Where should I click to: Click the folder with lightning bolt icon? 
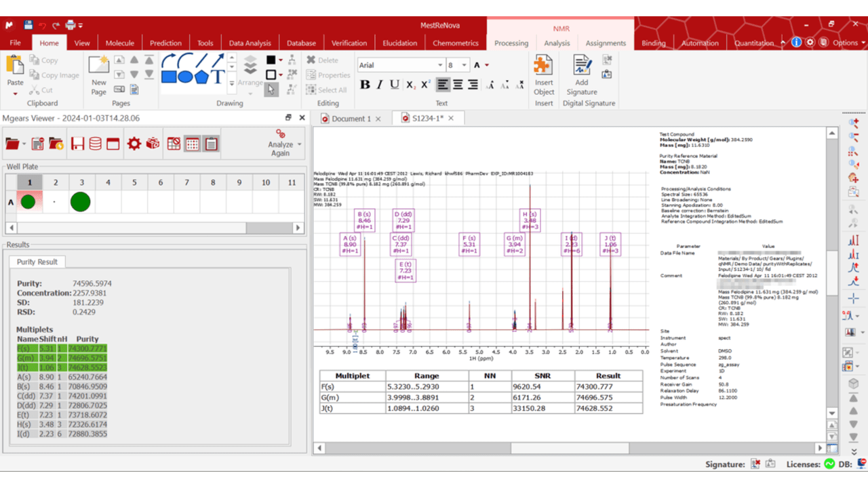[x=56, y=144]
